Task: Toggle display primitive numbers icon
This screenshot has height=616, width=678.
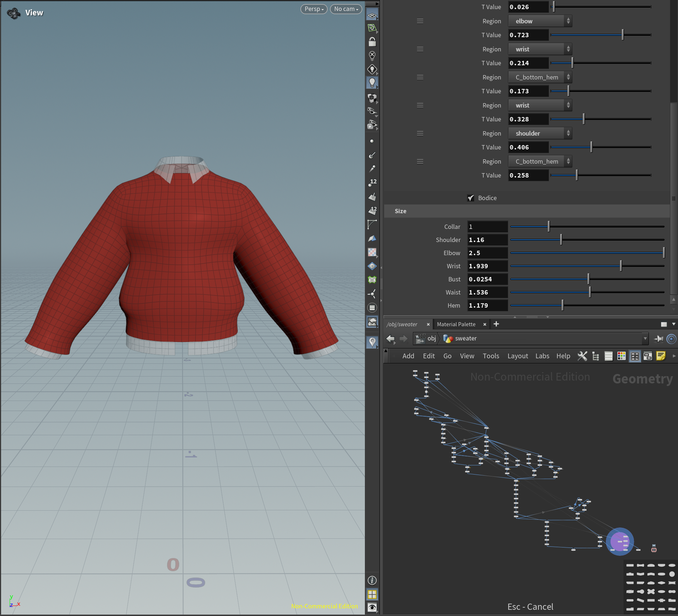Action: 372,210
